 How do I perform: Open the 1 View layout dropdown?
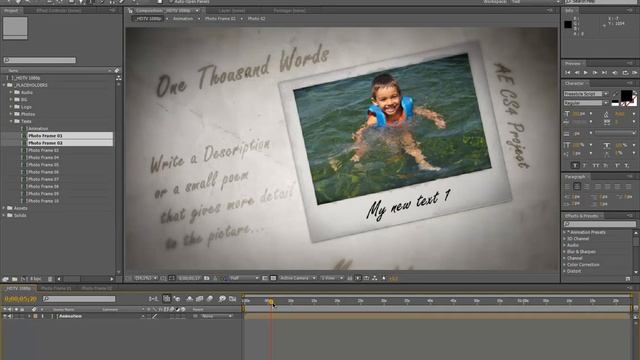click(x=331, y=278)
